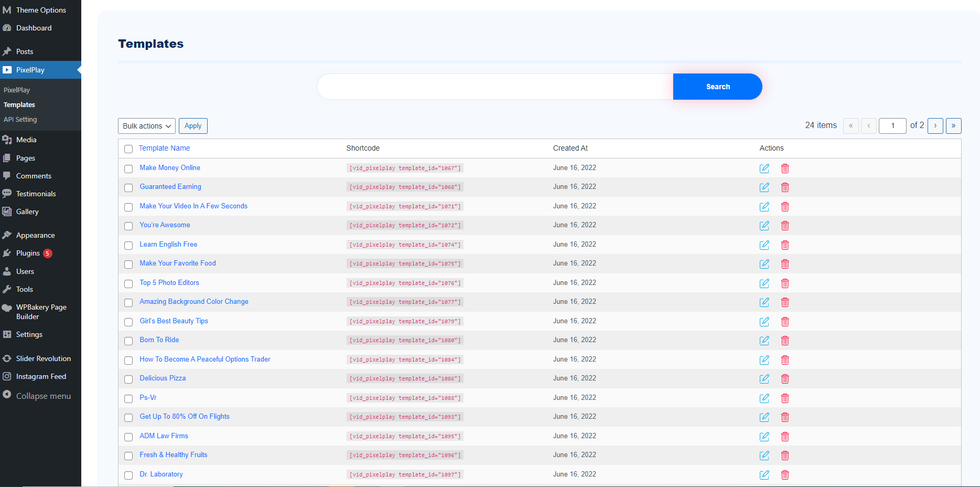Check the Learn English Free checkbox
This screenshot has width=980, height=487.
click(x=128, y=246)
